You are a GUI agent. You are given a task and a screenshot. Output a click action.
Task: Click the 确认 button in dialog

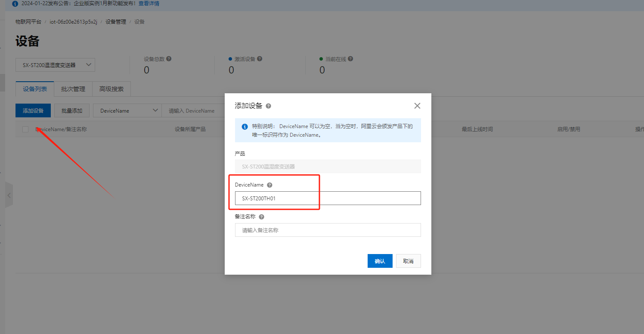380,261
